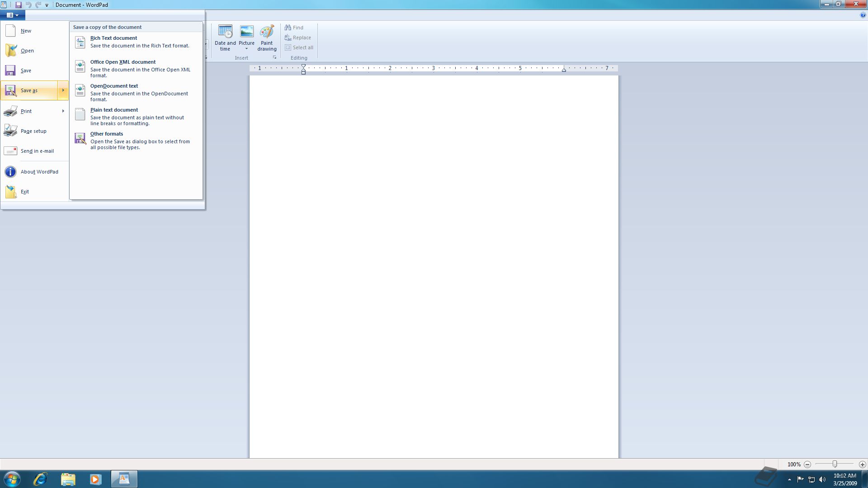Screen dimensions: 868x488
Task: Click the Print printer icon
Action: point(10,111)
